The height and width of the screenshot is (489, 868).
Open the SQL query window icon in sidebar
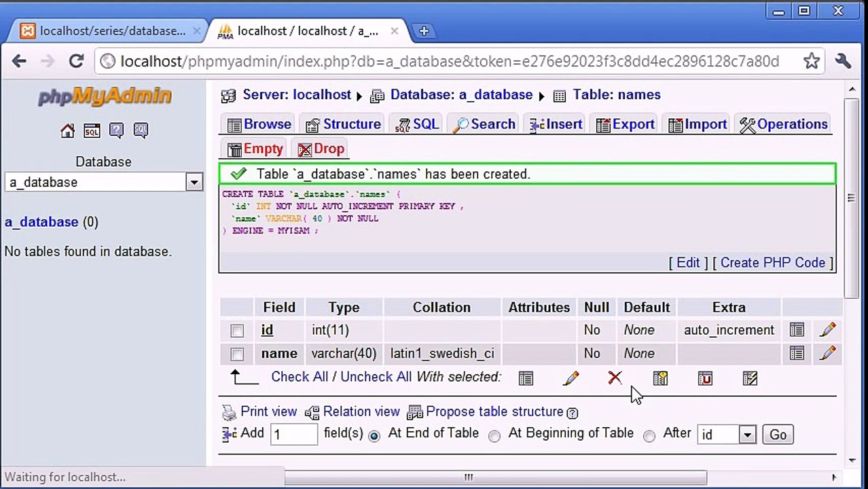pyautogui.click(x=92, y=130)
